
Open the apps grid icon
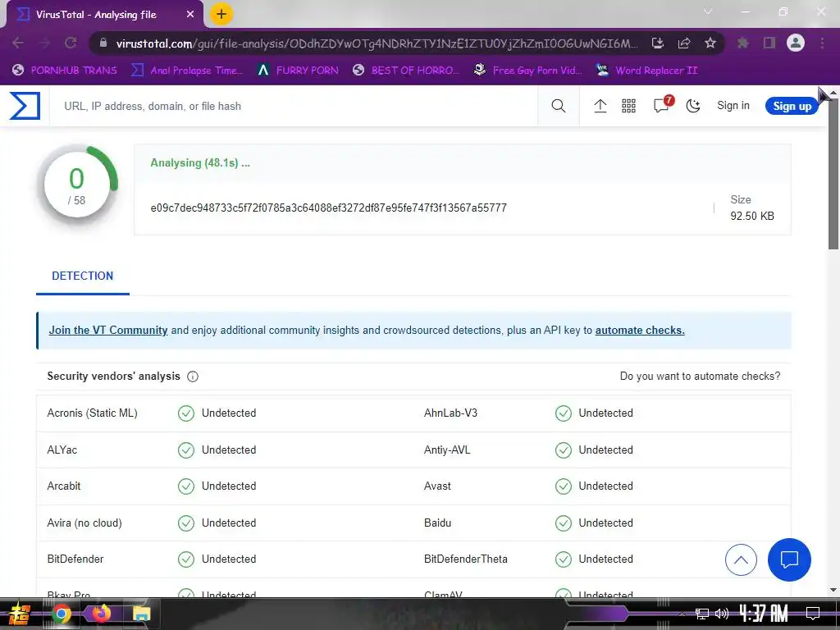(628, 106)
